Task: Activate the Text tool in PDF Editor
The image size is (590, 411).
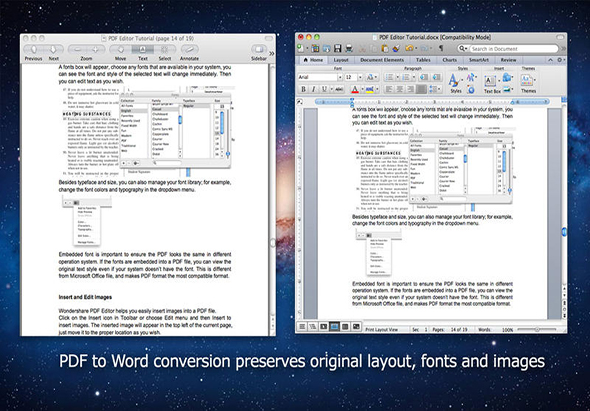Action: (143, 49)
